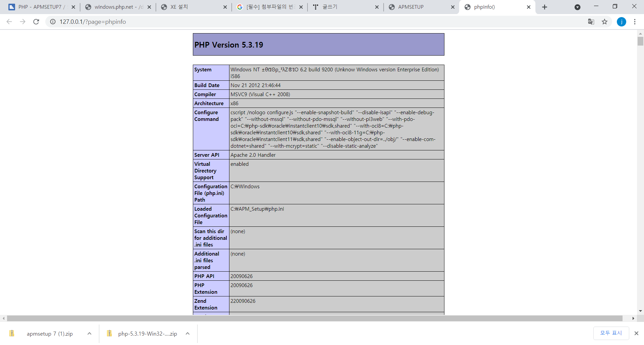This screenshot has width=644, height=345.
Task: Close the windows.php.net tab
Action: click(x=149, y=7)
